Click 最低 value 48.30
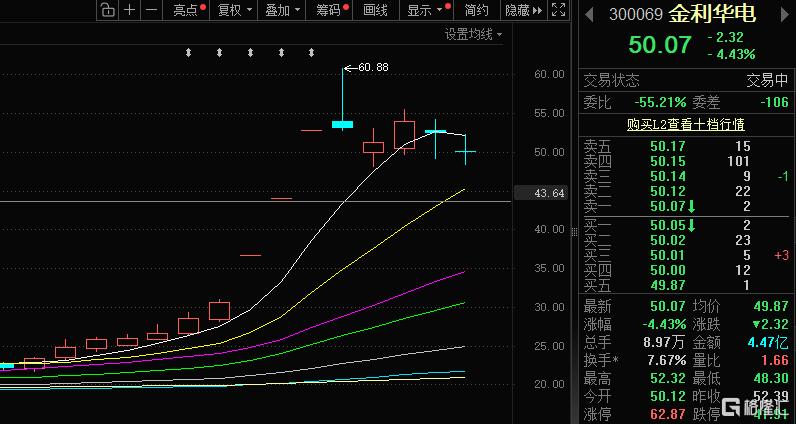The image size is (796, 424). tap(771, 378)
